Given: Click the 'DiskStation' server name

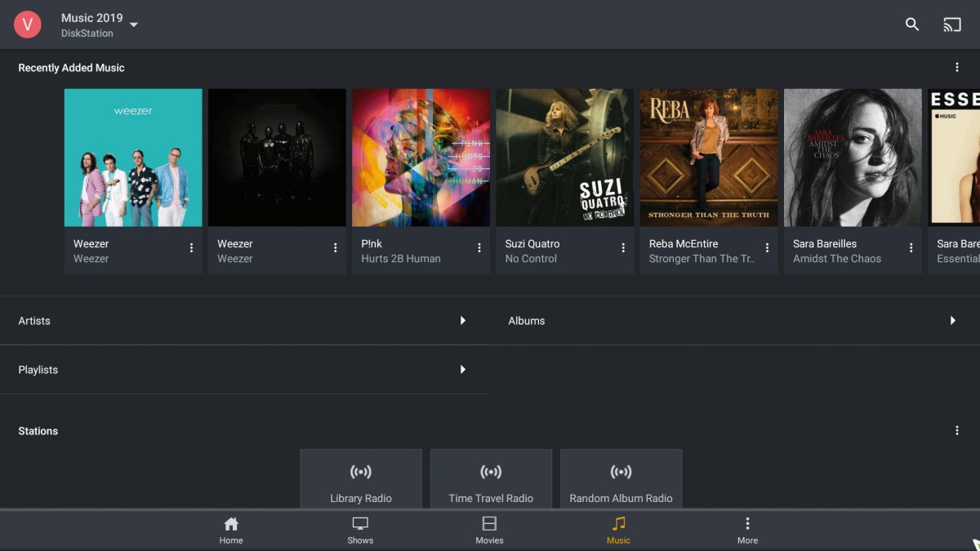Looking at the screenshot, I should pyautogui.click(x=87, y=33).
